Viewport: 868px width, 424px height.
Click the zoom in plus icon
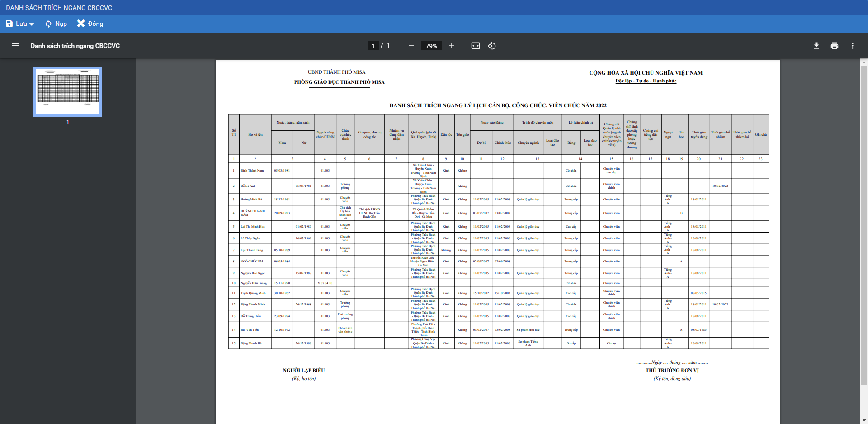click(x=451, y=46)
